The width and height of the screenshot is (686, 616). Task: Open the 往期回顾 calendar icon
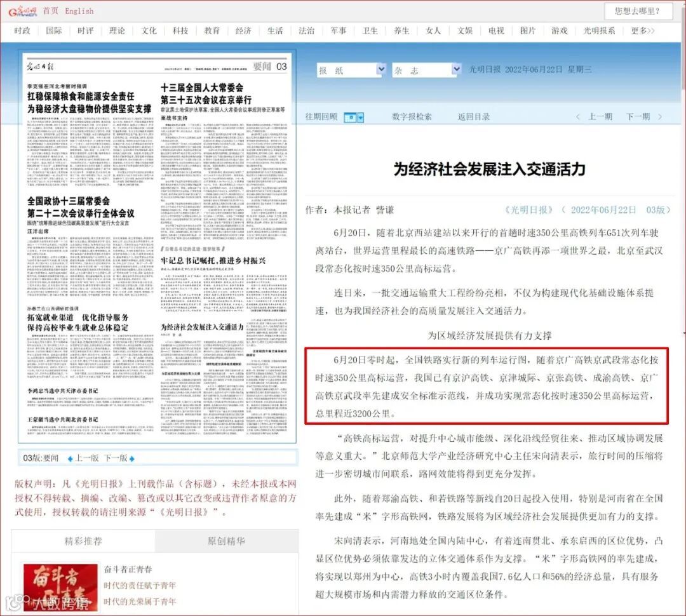pyautogui.click(x=350, y=117)
